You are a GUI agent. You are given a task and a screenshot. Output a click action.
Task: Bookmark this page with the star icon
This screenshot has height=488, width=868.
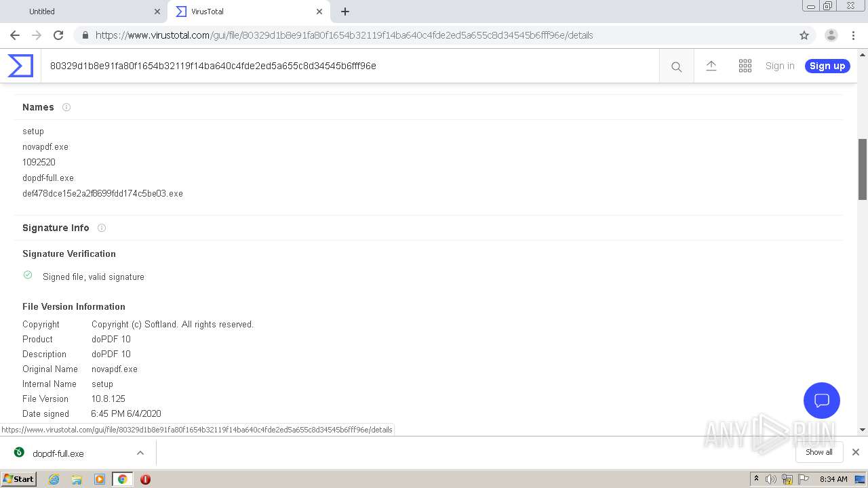coord(804,35)
